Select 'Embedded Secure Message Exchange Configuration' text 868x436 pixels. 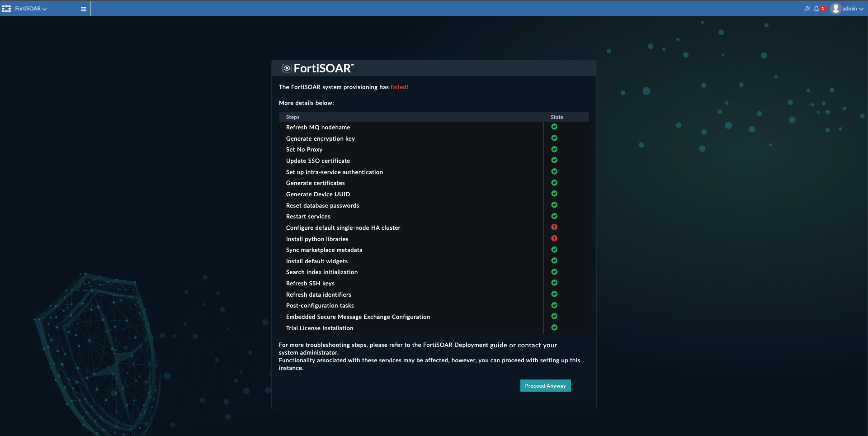pos(358,317)
